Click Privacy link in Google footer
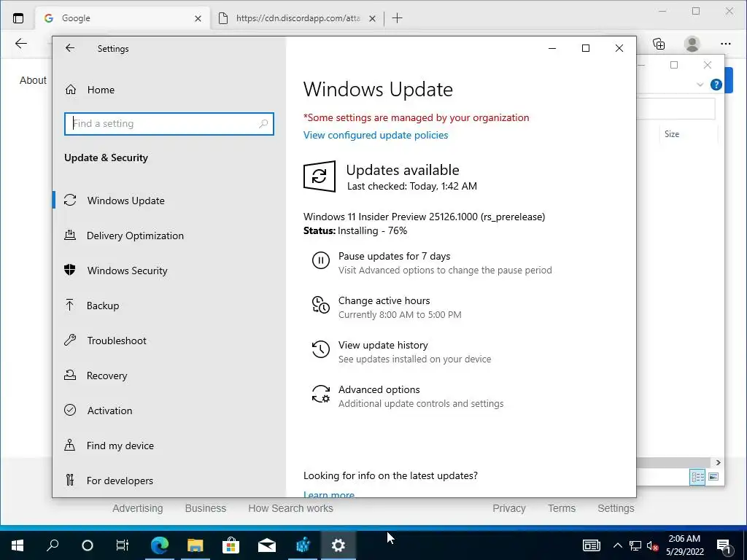Viewport: 747px width, 560px height. (508, 508)
